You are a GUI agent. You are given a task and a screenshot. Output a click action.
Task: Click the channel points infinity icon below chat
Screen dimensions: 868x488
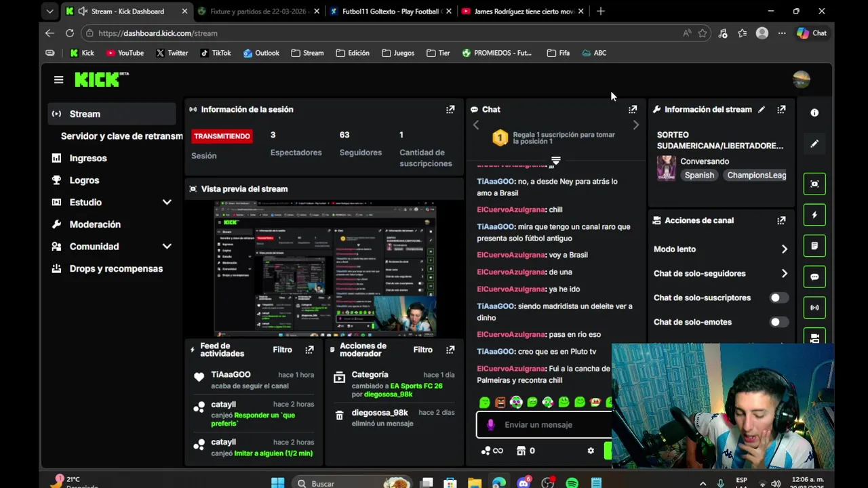click(492, 451)
